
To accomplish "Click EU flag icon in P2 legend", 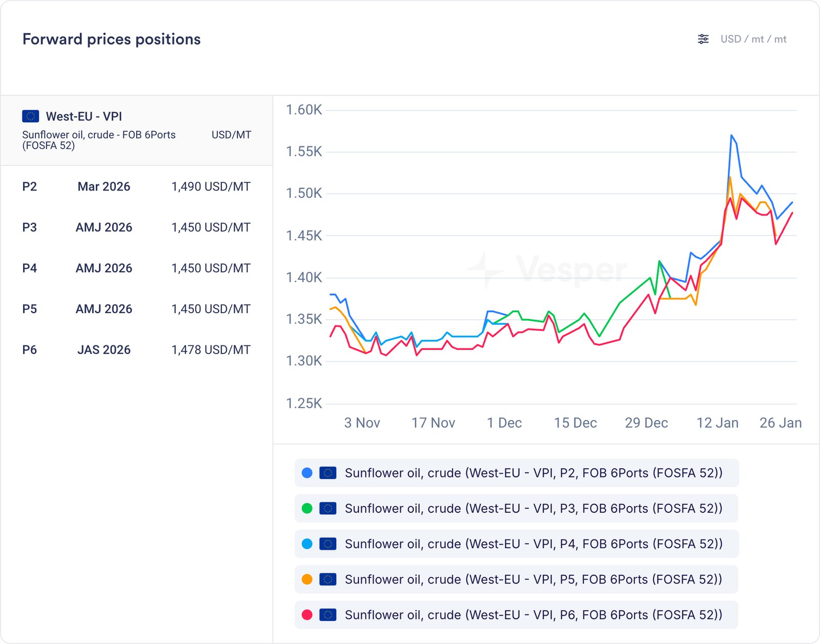I will (x=327, y=473).
